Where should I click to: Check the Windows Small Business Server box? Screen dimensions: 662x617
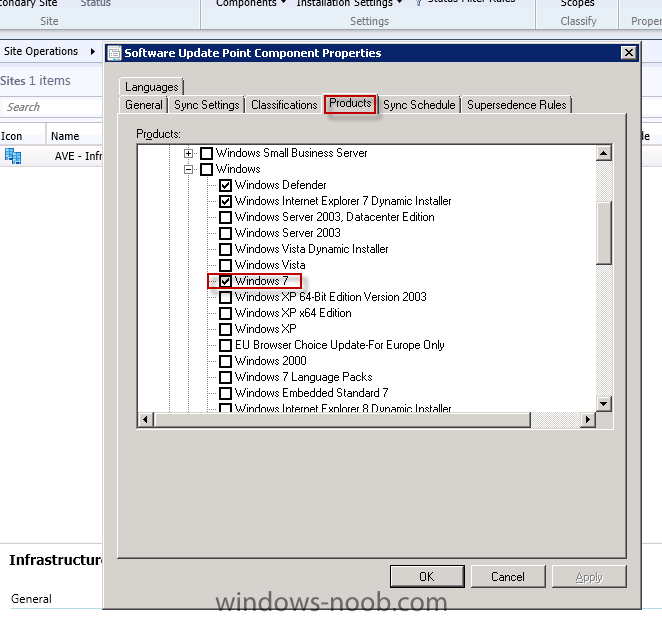coord(206,153)
